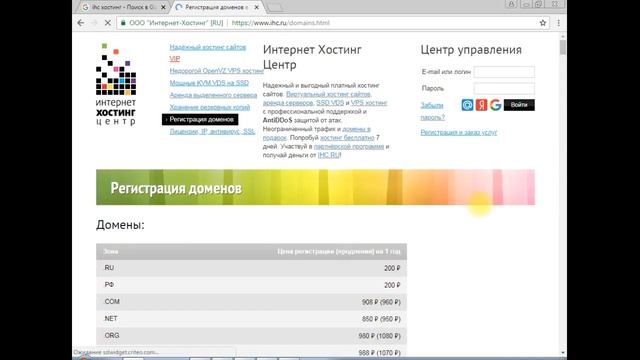Select the Регистрация доменов browser tab

[216, 7]
